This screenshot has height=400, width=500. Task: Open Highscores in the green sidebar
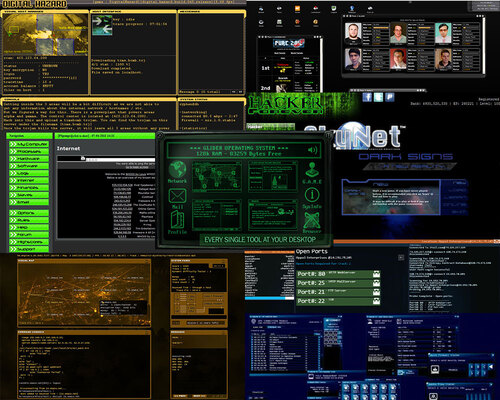pyautogui.click(x=29, y=242)
